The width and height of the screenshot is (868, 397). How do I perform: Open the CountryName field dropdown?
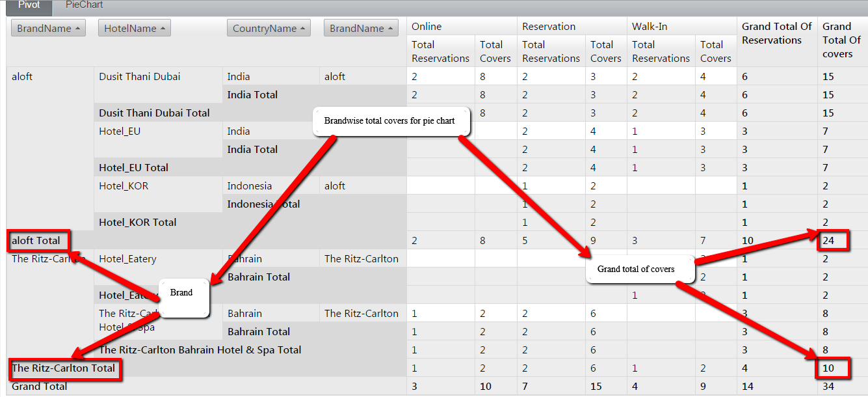coord(269,29)
